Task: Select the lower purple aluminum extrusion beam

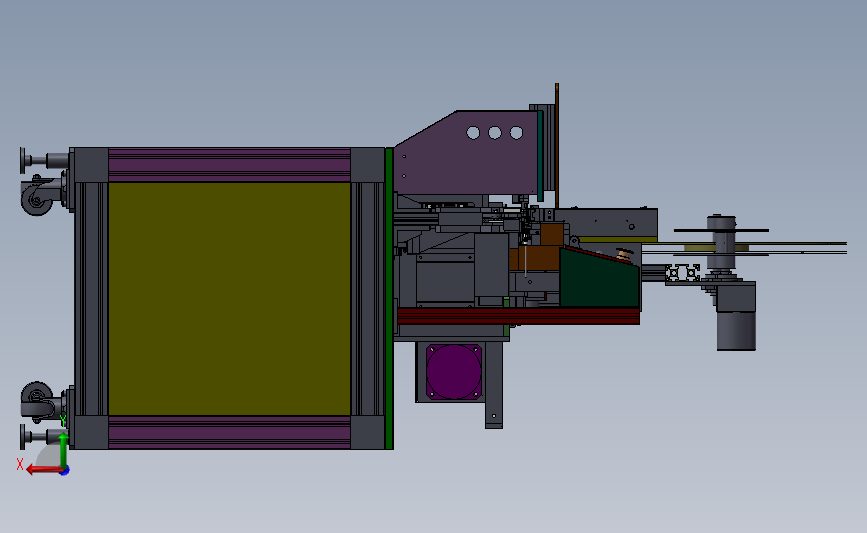Action: [229, 432]
